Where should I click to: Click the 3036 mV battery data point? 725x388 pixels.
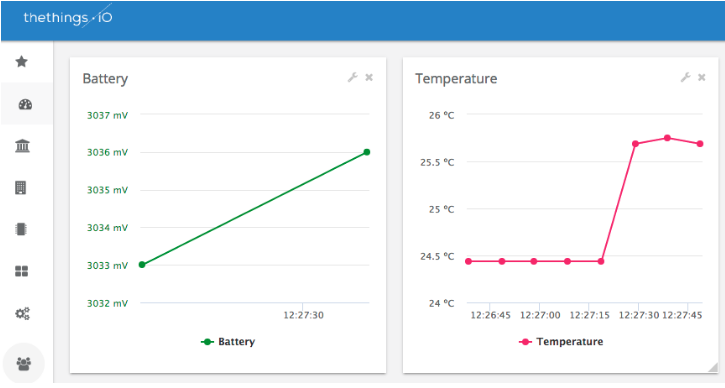coord(367,152)
